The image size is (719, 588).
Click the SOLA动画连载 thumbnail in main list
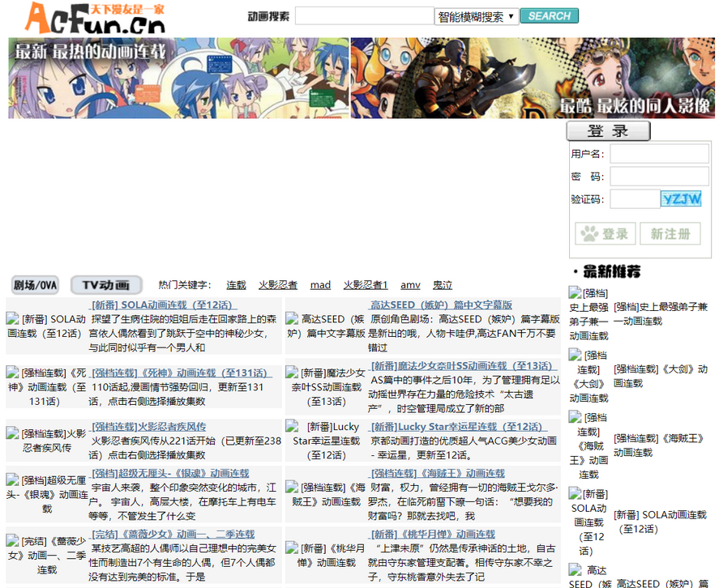(x=46, y=326)
